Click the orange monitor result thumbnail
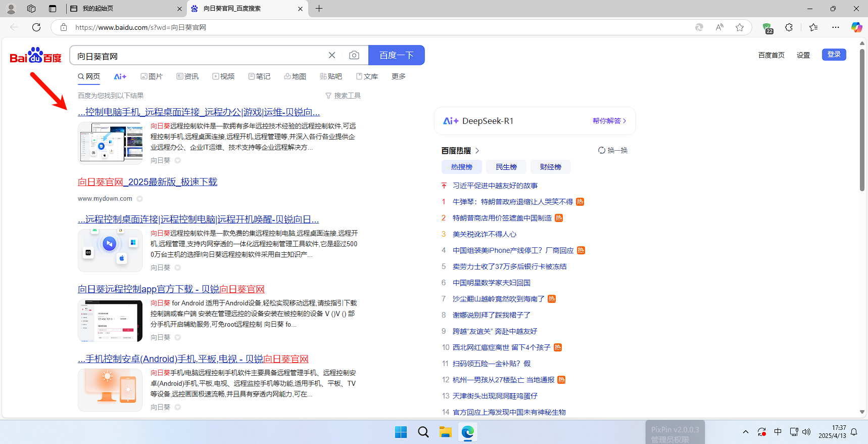The image size is (868, 444). 110,390
